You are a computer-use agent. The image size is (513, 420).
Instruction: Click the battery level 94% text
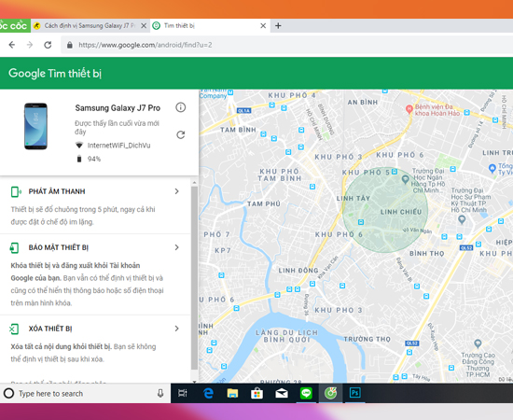coord(94,159)
